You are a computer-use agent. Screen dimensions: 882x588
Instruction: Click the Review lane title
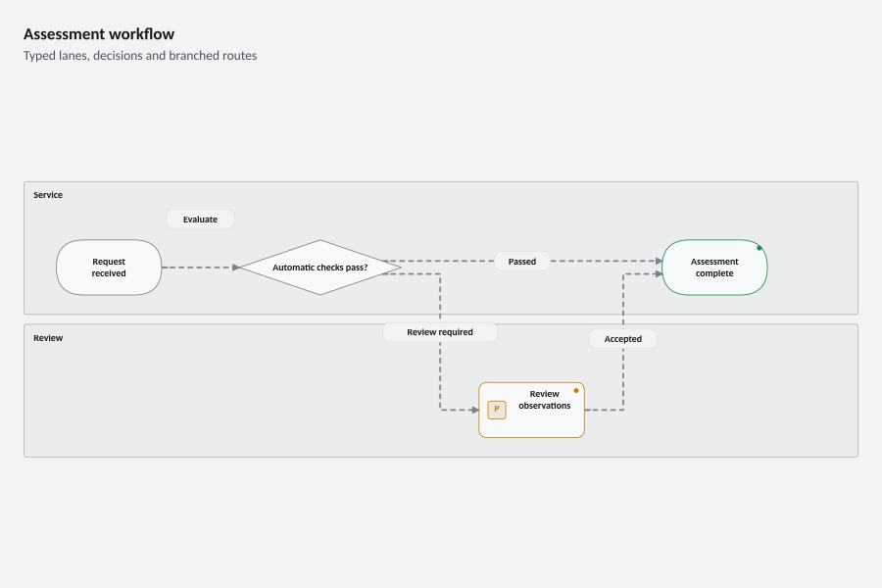(x=48, y=337)
